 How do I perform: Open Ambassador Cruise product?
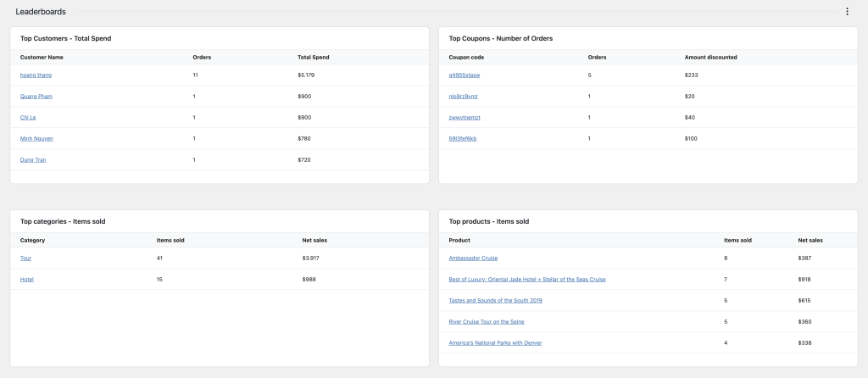473,258
